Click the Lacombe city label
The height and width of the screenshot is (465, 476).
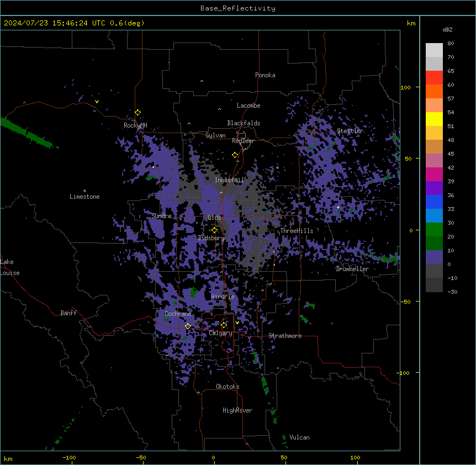(248, 105)
